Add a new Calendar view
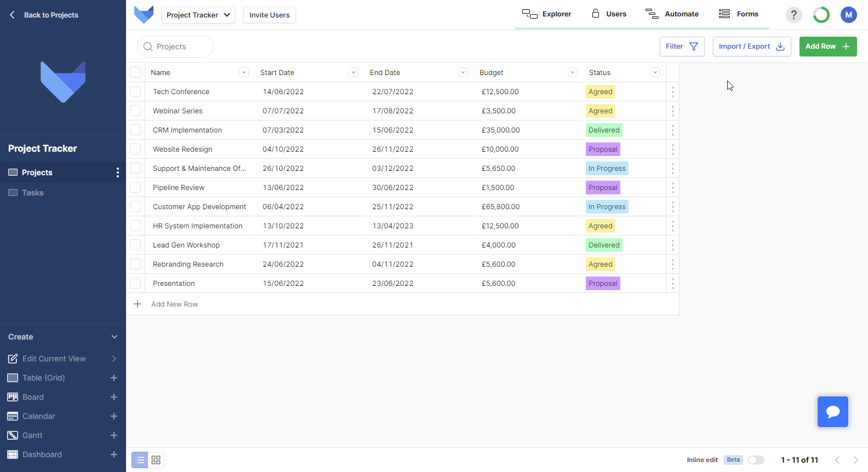The width and height of the screenshot is (868, 472). [114, 416]
